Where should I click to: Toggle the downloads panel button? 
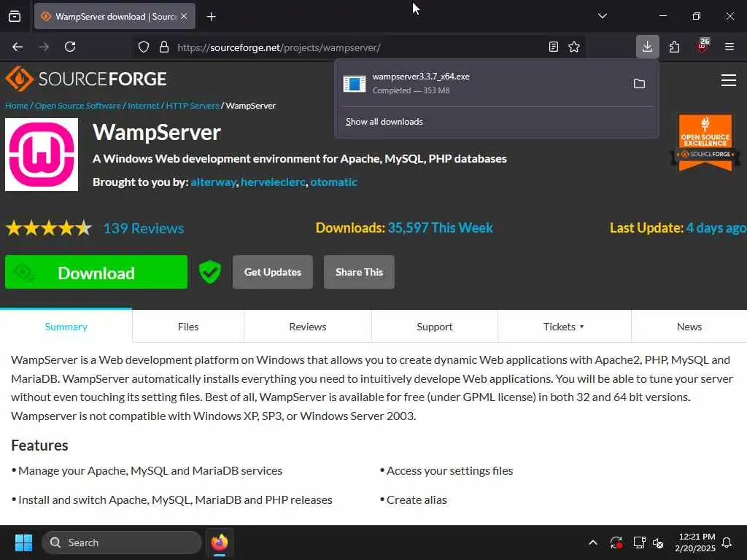[648, 46]
